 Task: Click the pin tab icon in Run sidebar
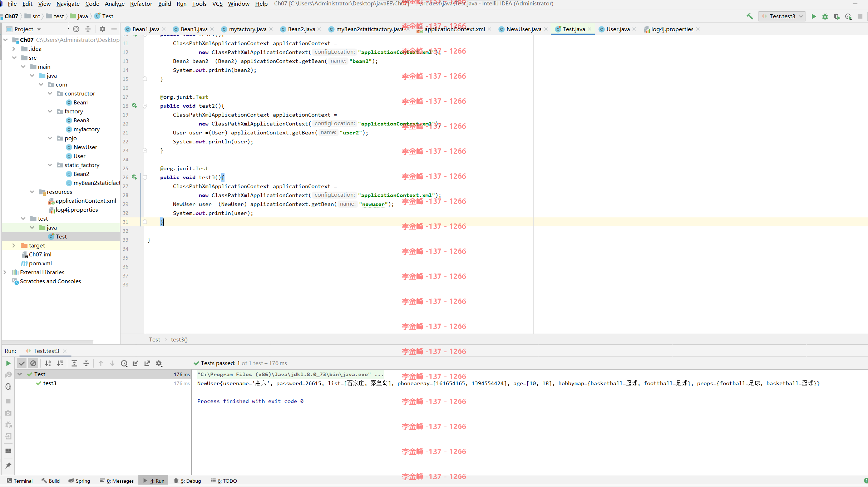point(8,465)
